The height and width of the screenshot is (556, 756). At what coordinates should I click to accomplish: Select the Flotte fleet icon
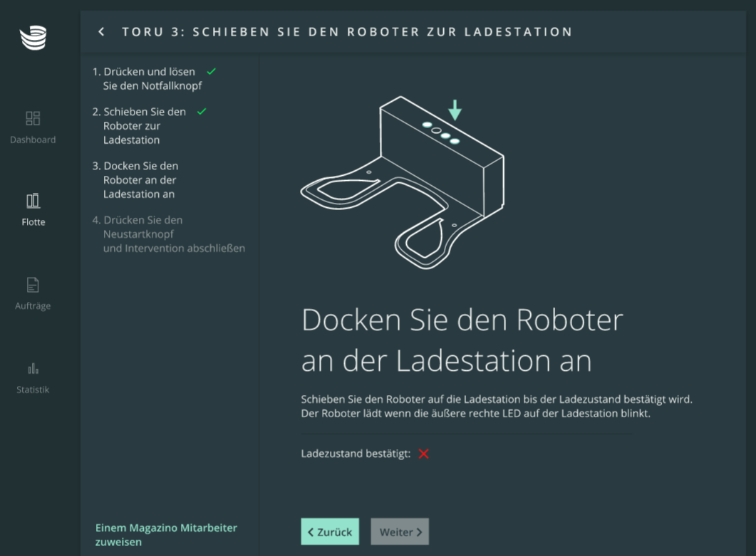(33, 201)
